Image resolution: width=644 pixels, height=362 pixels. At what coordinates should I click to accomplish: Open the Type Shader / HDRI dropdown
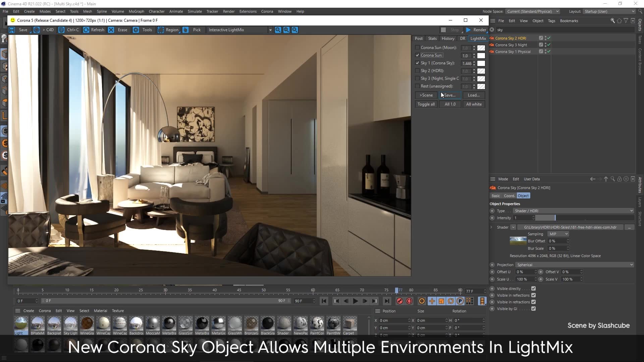pyautogui.click(x=573, y=211)
